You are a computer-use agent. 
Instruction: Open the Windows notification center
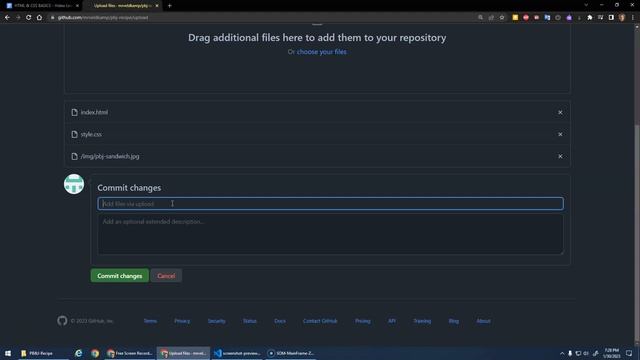coord(629,353)
